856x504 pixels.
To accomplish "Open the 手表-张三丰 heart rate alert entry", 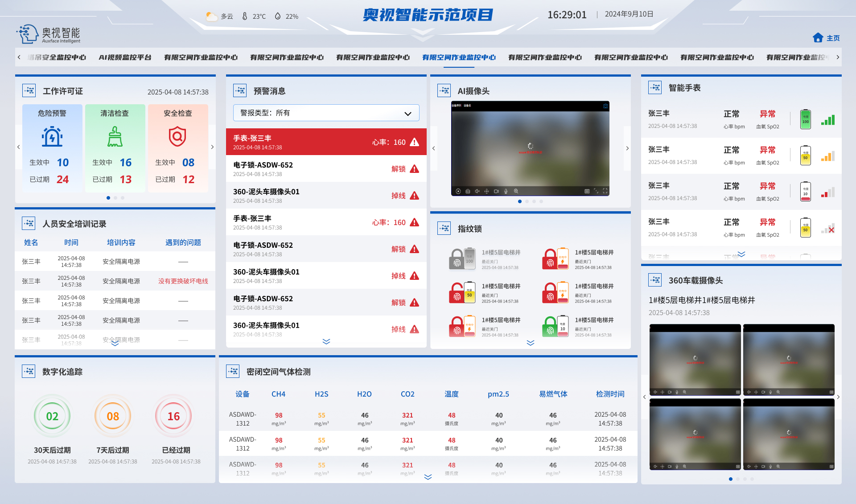I will (x=326, y=142).
